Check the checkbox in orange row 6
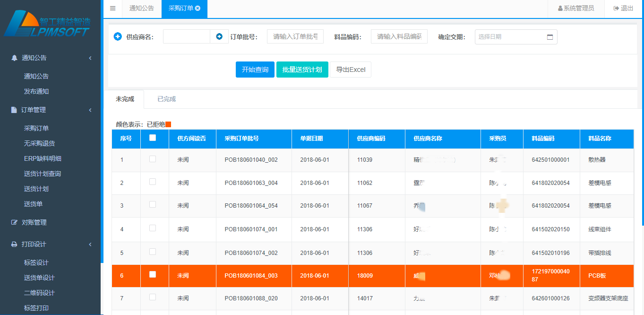This screenshot has height=315, width=644. click(x=152, y=275)
